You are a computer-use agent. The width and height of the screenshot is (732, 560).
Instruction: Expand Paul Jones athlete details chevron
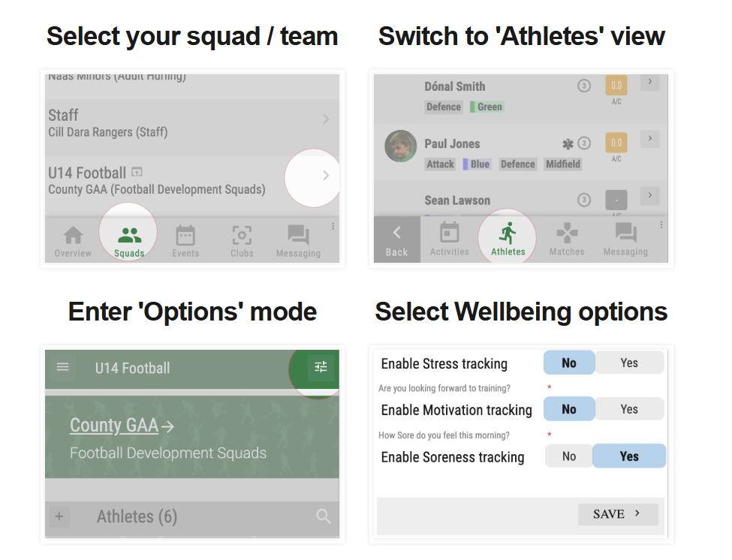pyautogui.click(x=650, y=138)
